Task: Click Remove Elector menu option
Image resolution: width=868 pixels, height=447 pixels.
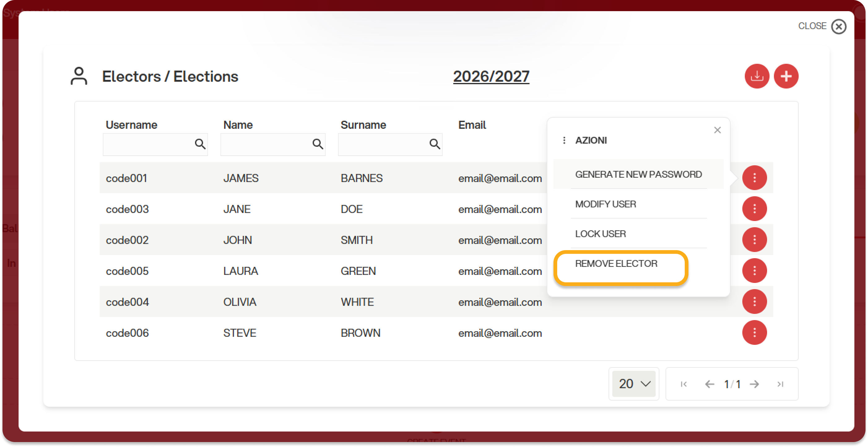Action: (x=616, y=264)
